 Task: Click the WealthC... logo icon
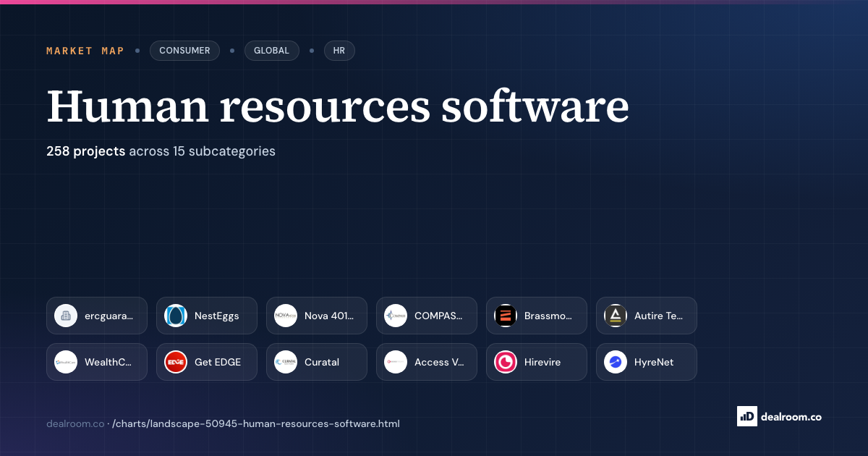66,362
